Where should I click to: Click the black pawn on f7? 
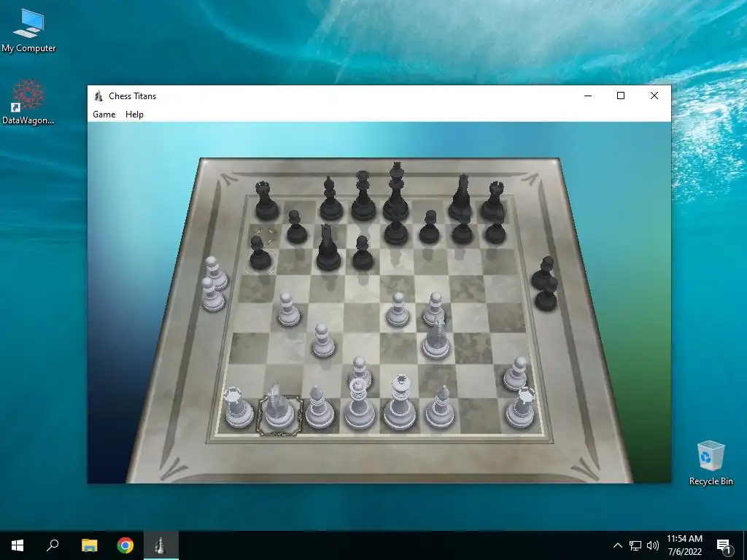point(430,227)
